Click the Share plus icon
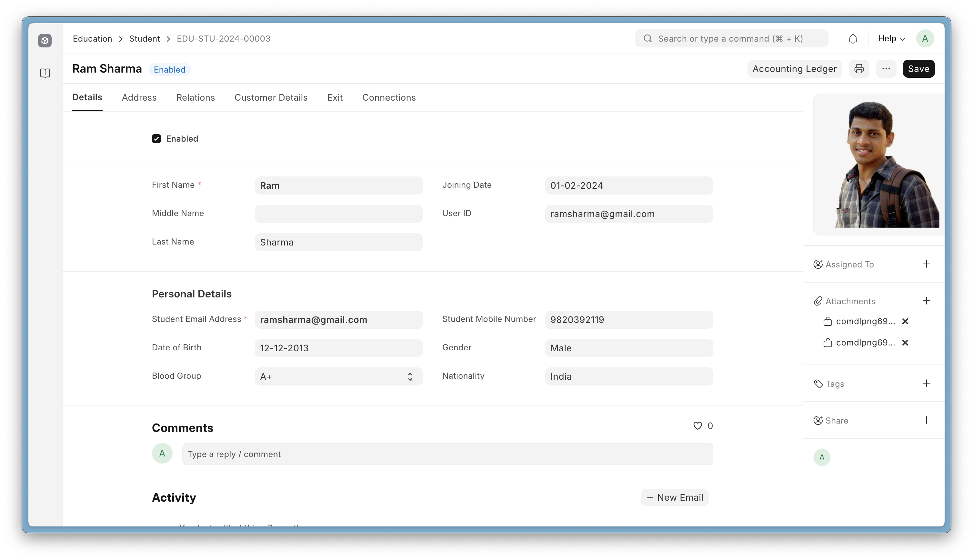Image resolution: width=973 pixels, height=560 pixels. 927,420
